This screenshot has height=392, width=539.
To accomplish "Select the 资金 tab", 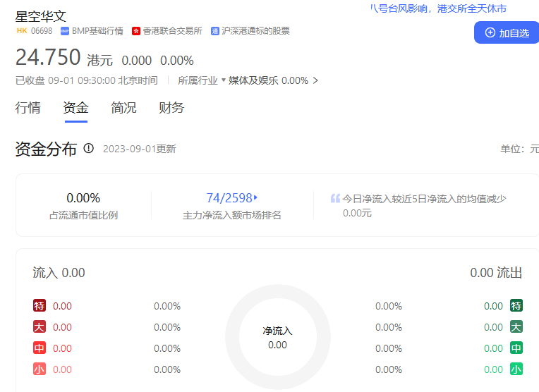I will pos(75,108).
